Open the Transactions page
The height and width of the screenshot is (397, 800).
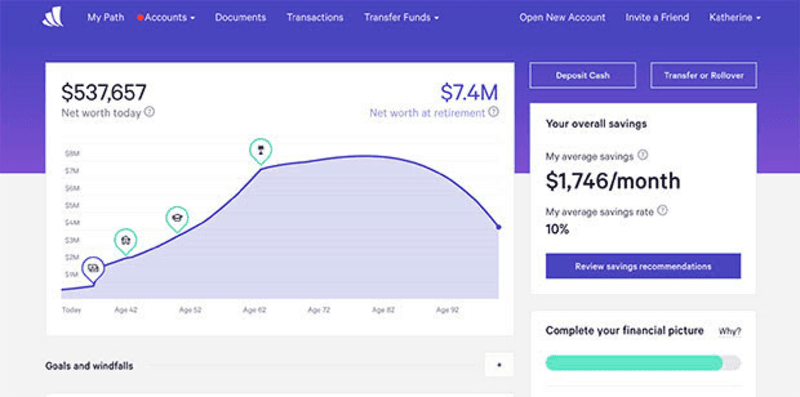click(x=315, y=17)
